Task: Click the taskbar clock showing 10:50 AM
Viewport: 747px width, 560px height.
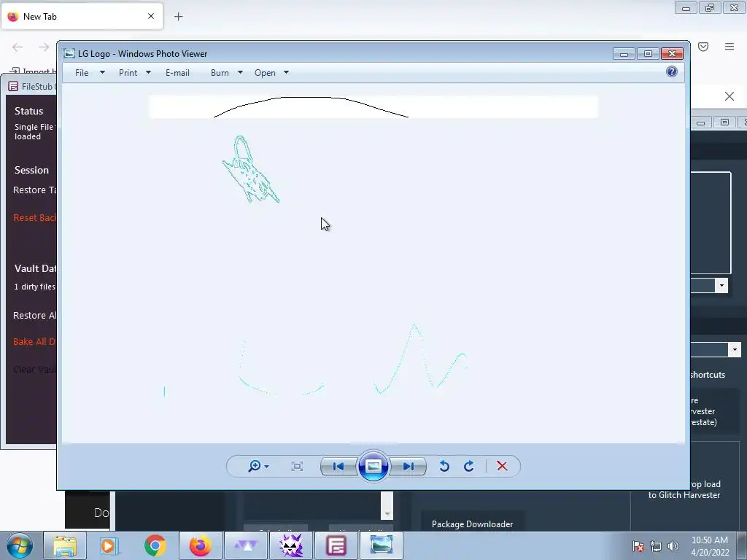Action: [710, 546]
